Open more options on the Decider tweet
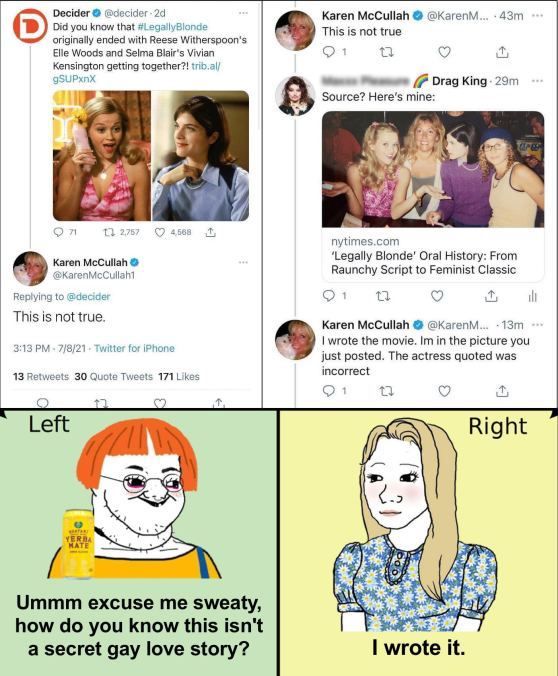Screen dimensions: 558x676 pos(243,13)
